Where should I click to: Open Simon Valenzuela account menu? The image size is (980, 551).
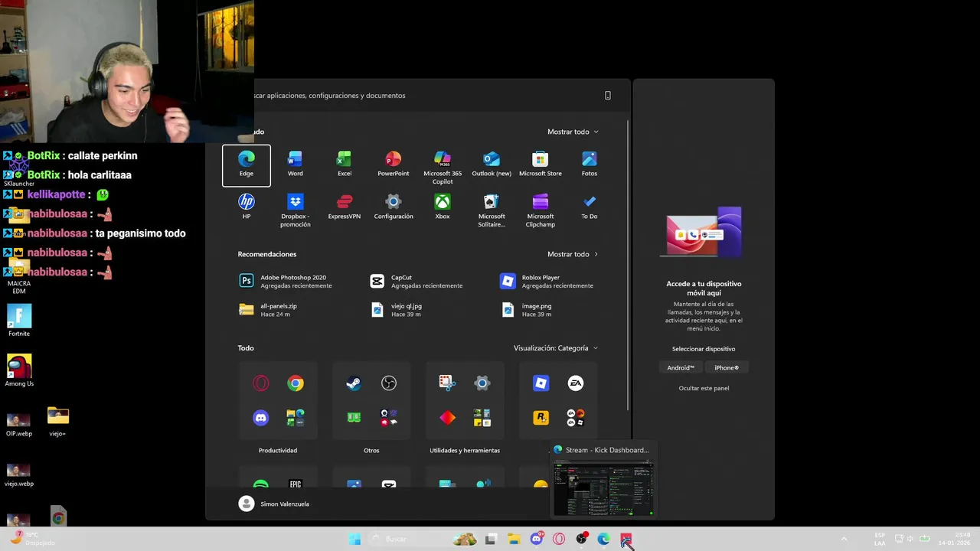(274, 504)
